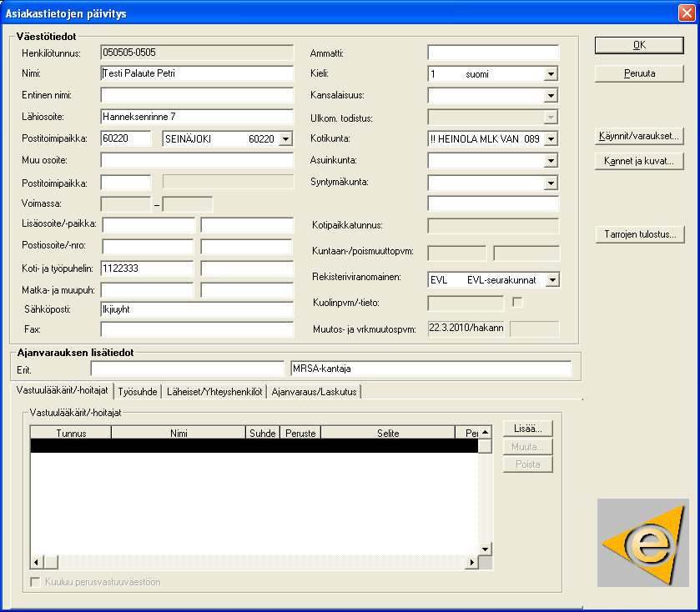Click first Lisäosoite/-paikka field
Image resolution: width=700 pixels, height=612 pixels.
149,225
